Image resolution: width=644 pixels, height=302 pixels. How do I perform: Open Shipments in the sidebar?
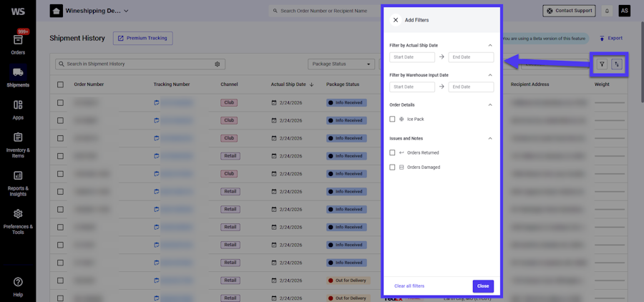point(18,77)
